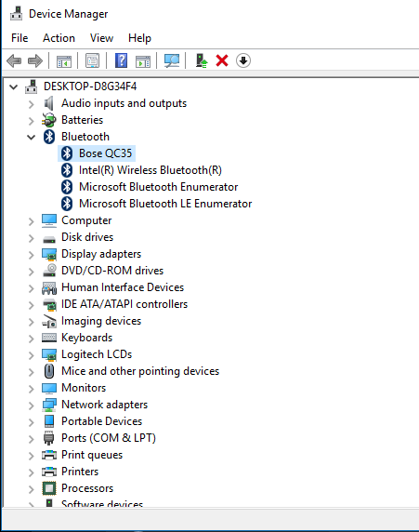Open the Properties toolbar icon
419x532 pixels.
coord(92,61)
